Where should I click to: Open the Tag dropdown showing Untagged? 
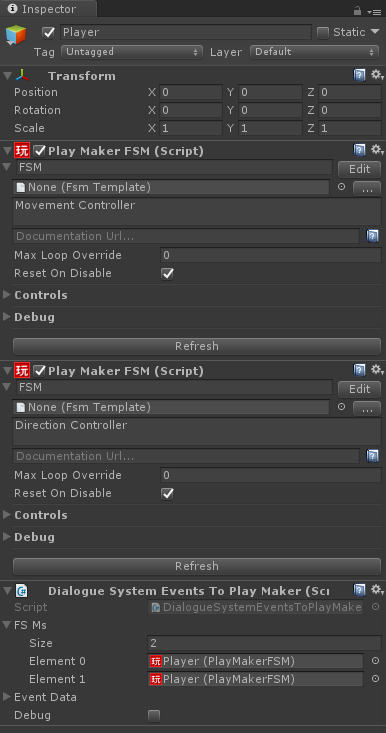coord(132,52)
